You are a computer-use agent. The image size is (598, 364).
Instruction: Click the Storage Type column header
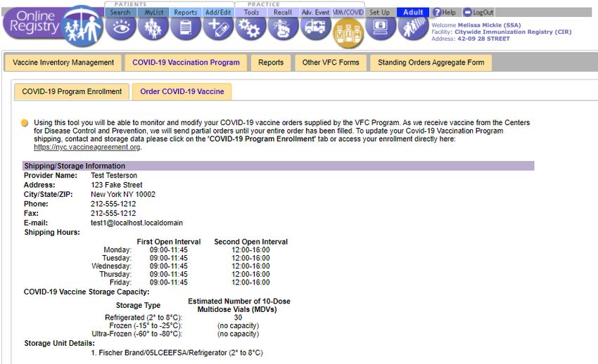[x=138, y=305]
